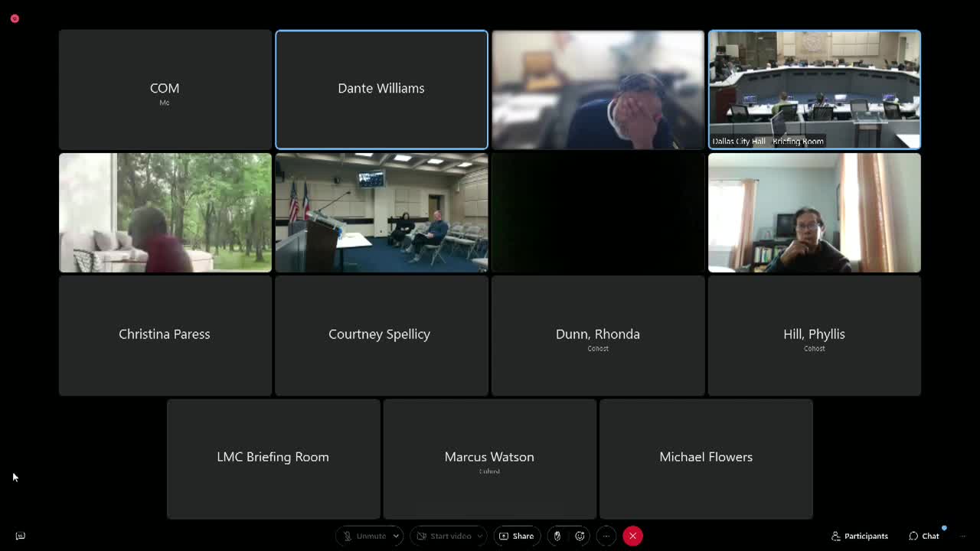Select the Dante Williams participant tile
This screenshot has height=551, width=980.
point(381,90)
